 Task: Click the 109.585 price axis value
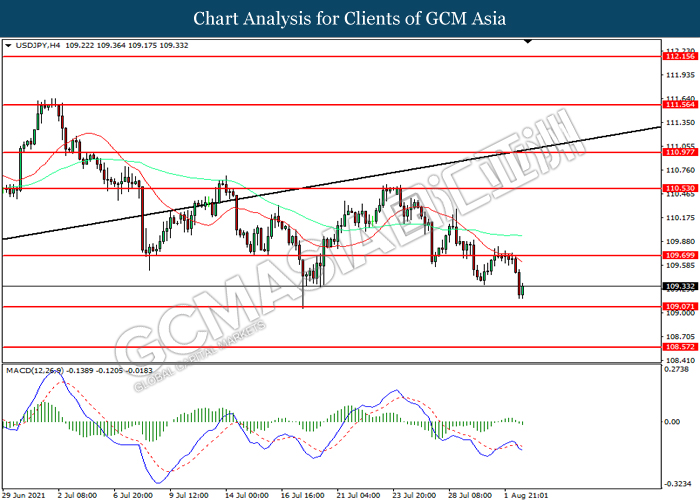tap(680, 266)
